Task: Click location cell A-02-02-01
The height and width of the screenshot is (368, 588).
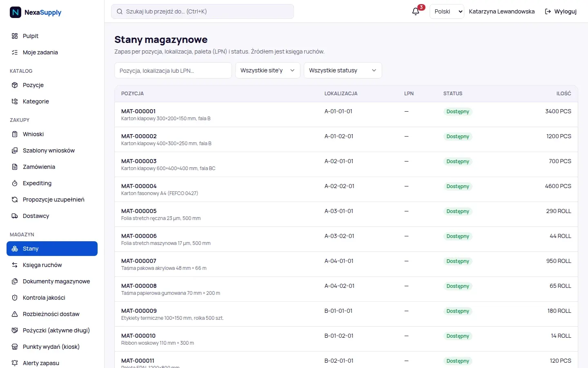Action: 339,186
